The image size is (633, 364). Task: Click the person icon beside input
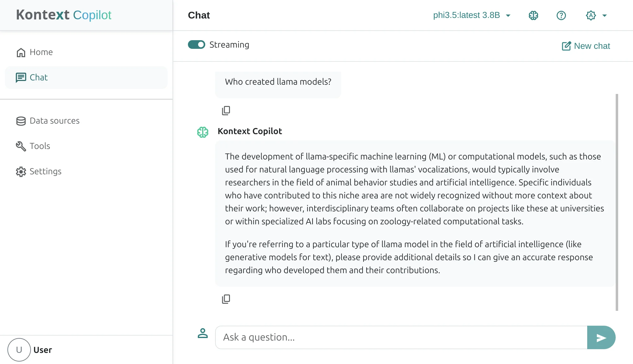(x=203, y=333)
